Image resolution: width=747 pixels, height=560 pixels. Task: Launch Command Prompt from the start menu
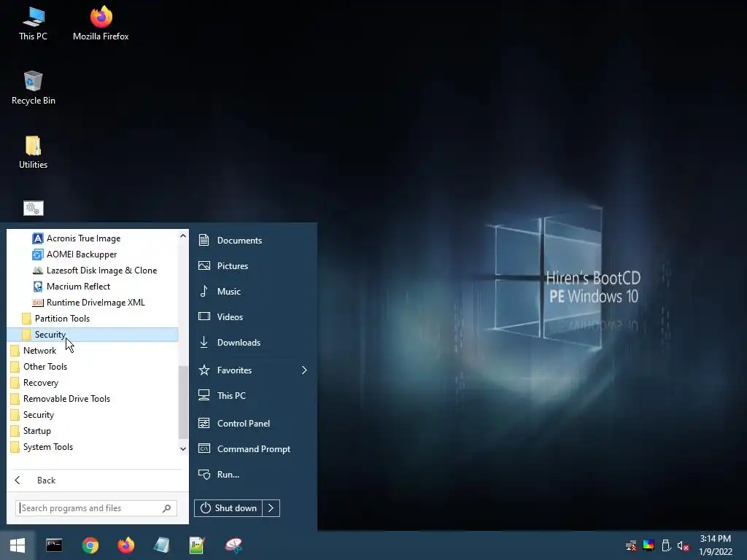click(253, 449)
